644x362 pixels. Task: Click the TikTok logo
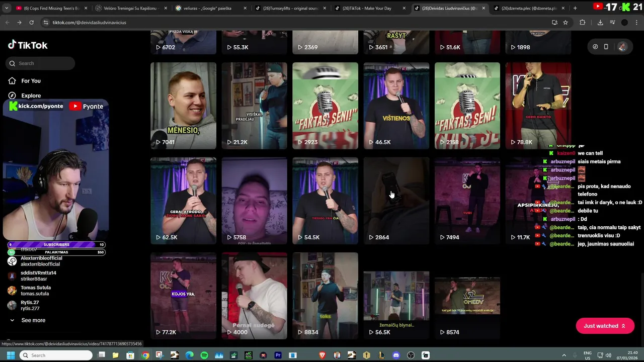(x=28, y=45)
